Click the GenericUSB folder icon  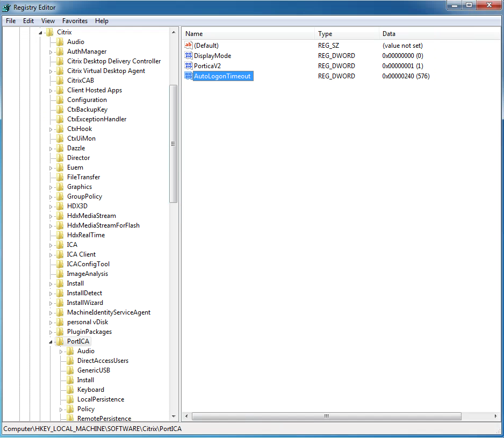click(70, 370)
